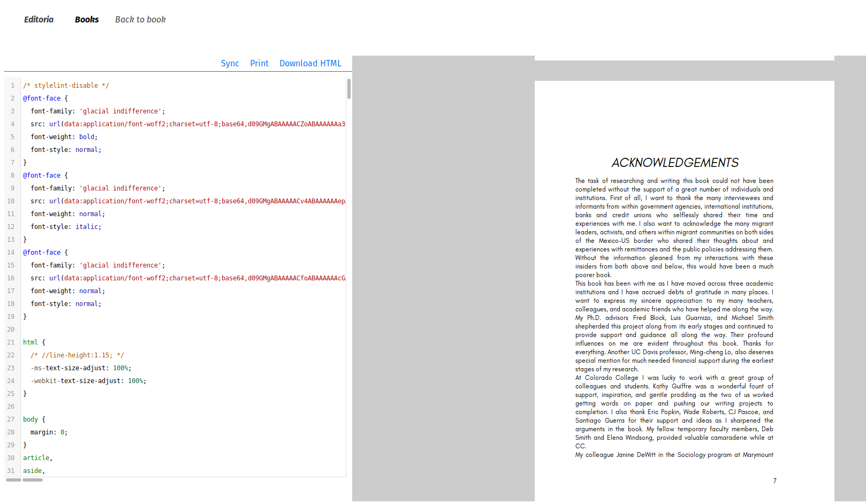
Task: Go to the Books section
Action: (x=87, y=19)
